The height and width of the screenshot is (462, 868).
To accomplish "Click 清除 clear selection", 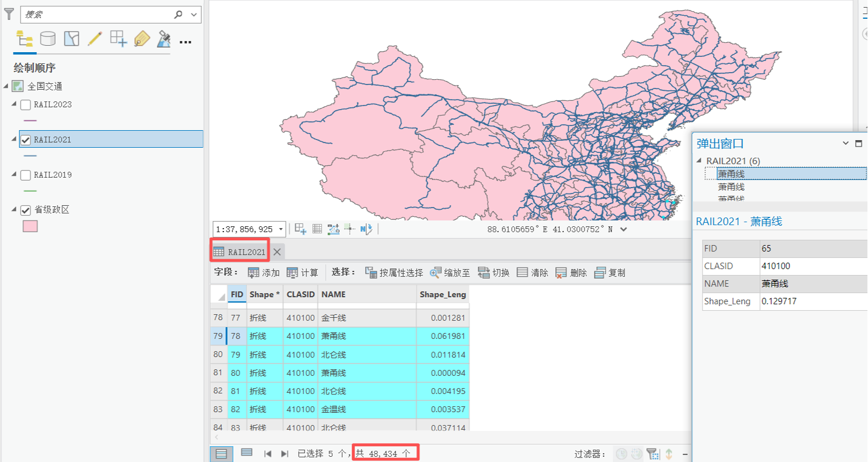I will click(532, 273).
